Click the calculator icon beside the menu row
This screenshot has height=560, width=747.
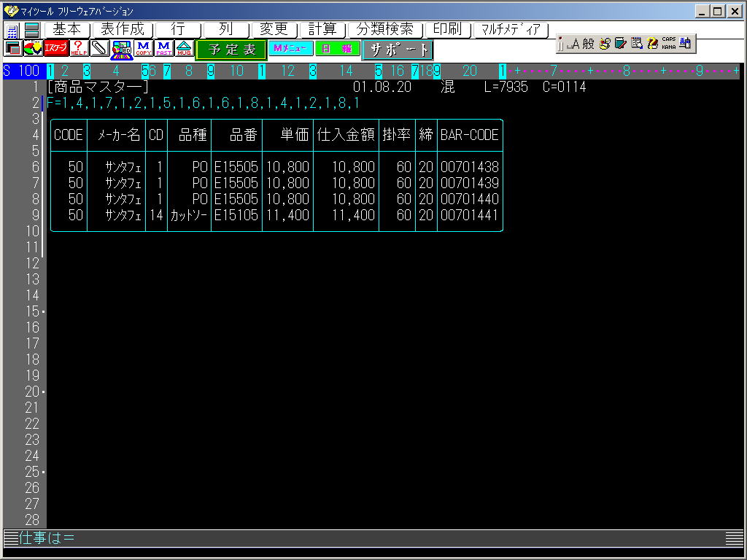[x=12, y=31]
